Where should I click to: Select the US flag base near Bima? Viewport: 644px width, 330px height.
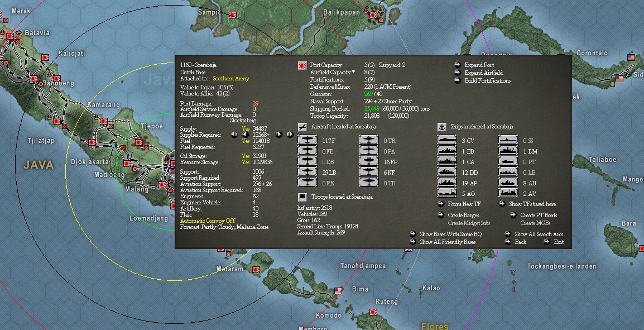[338, 290]
